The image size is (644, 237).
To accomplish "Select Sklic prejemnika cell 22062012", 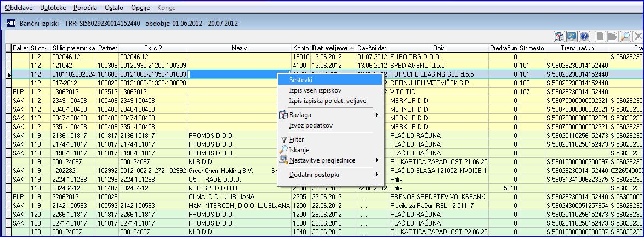I will pos(73,197).
